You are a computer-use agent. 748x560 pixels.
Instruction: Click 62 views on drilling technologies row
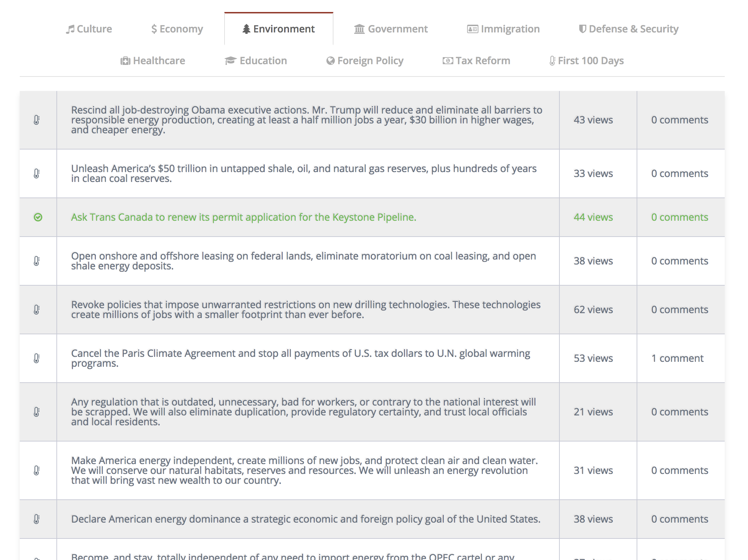coord(593,310)
